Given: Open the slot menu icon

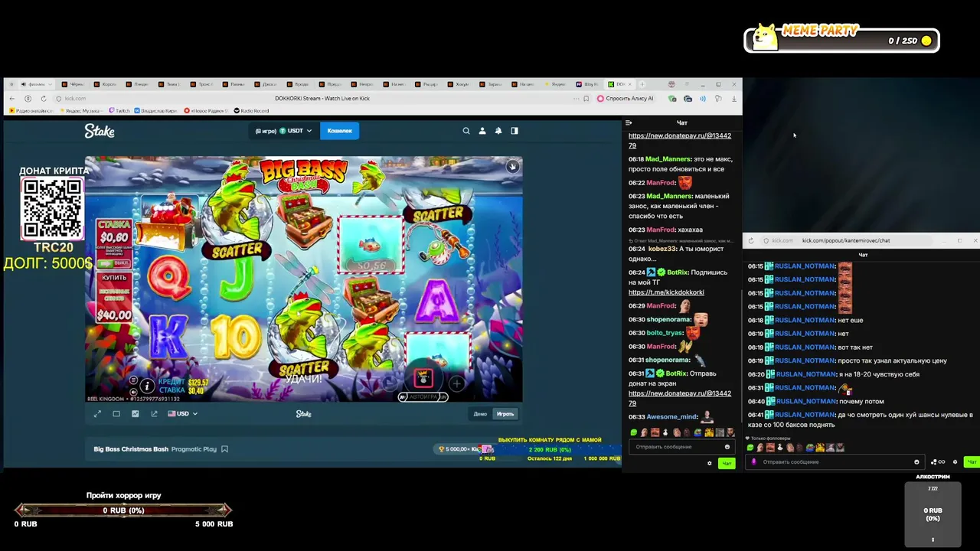Looking at the screenshot, I should [x=133, y=380].
